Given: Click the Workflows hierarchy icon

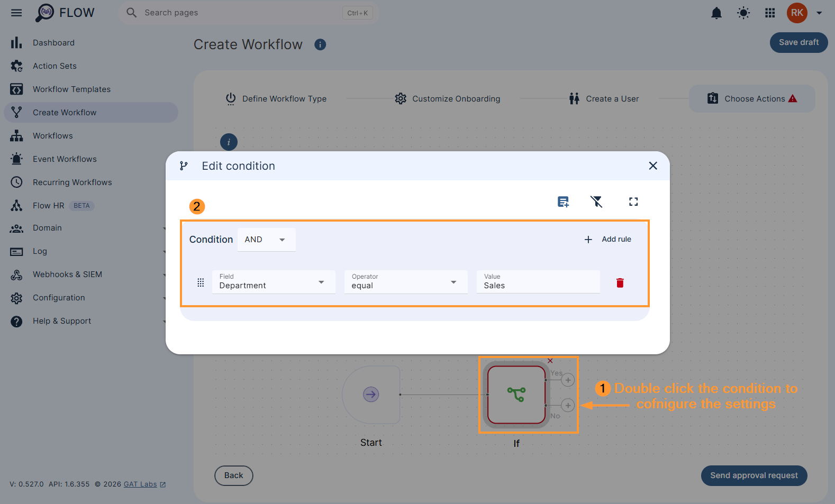Looking at the screenshot, I should 16,136.
